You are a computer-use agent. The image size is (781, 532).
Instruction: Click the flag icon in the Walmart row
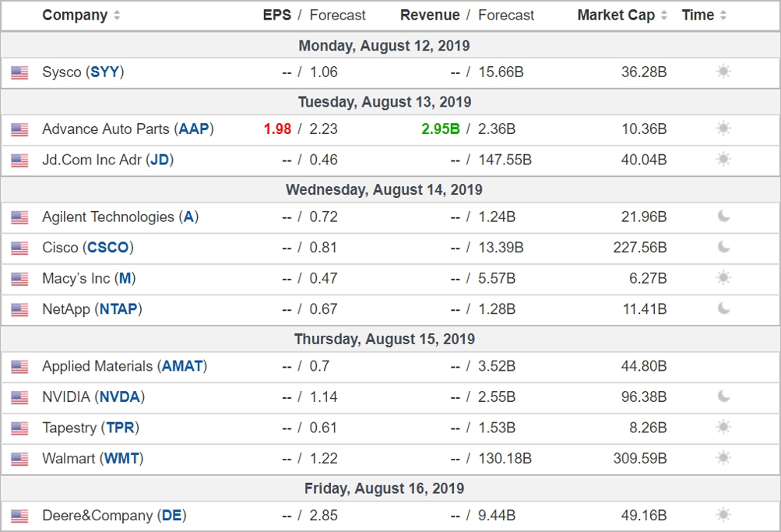pyautogui.click(x=19, y=460)
